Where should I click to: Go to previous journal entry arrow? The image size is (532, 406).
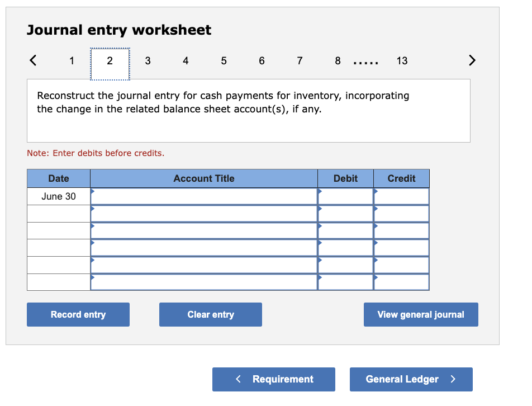(33, 60)
